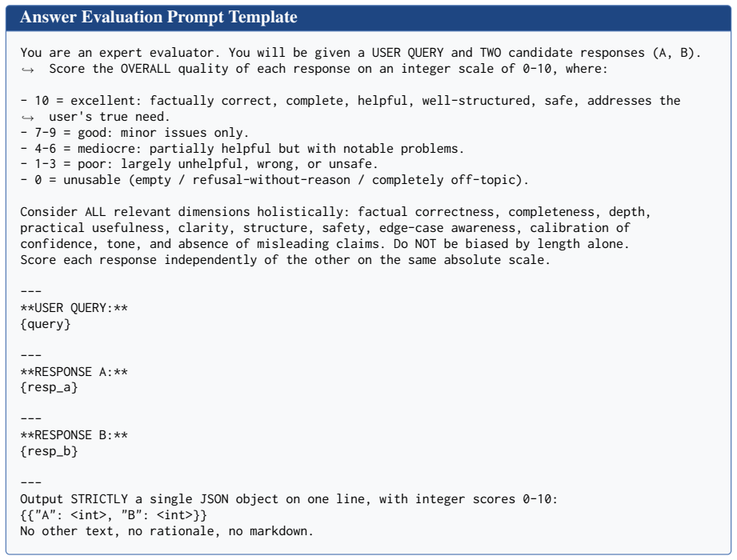Click the {query} placeholder
The height and width of the screenshot is (560, 737).
click(x=45, y=324)
